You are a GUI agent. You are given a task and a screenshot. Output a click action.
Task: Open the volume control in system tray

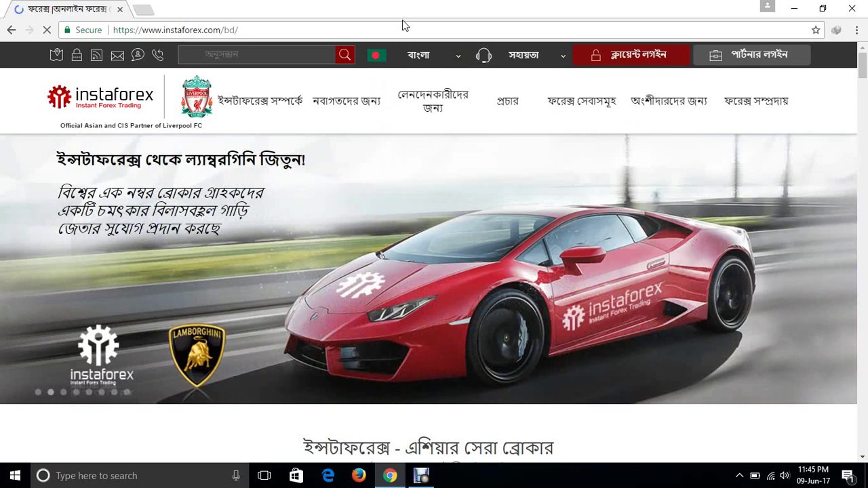click(785, 476)
